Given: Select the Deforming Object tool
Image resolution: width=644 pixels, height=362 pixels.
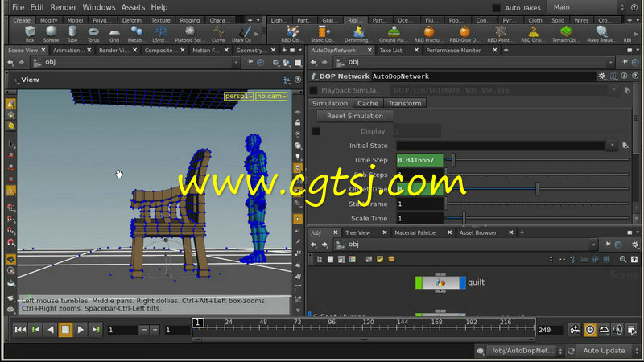Looking at the screenshot, I should tap(357, 34).
